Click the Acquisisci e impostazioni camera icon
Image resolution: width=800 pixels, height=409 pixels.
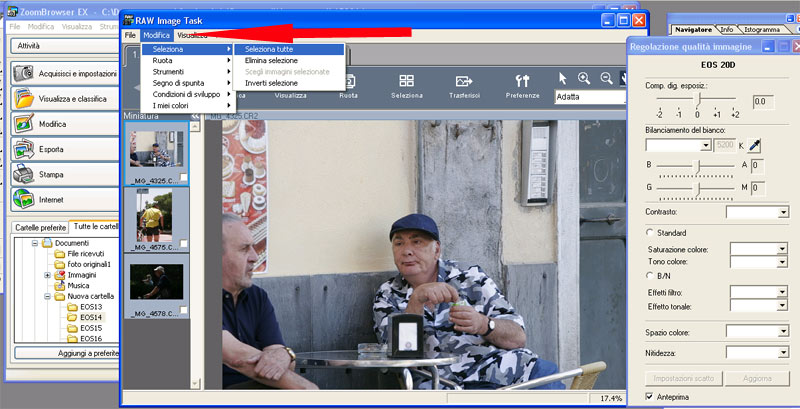23,73
